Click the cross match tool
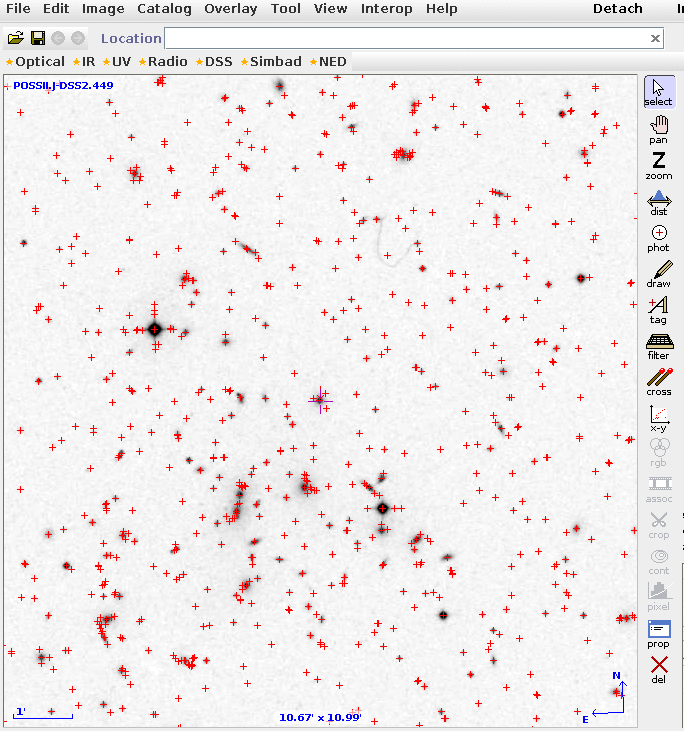 coord(658,381)
